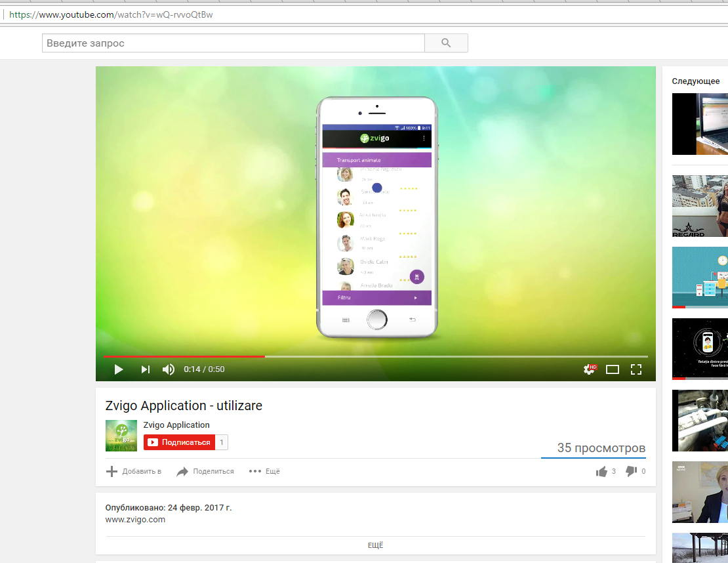
Task: Focus the Введите запрос search field
Action: click(x=233, y=43)
